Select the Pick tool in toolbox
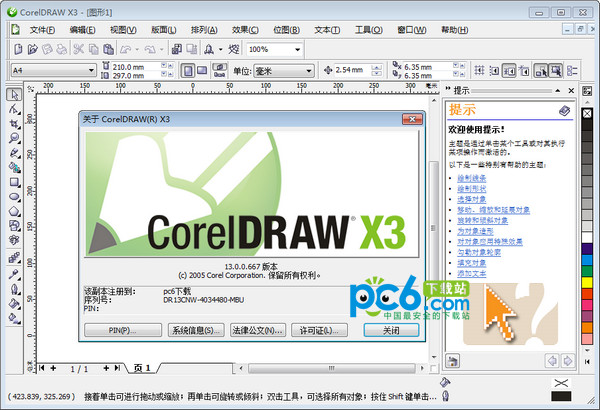The image size is (600, 410). [x=14, y=94]
